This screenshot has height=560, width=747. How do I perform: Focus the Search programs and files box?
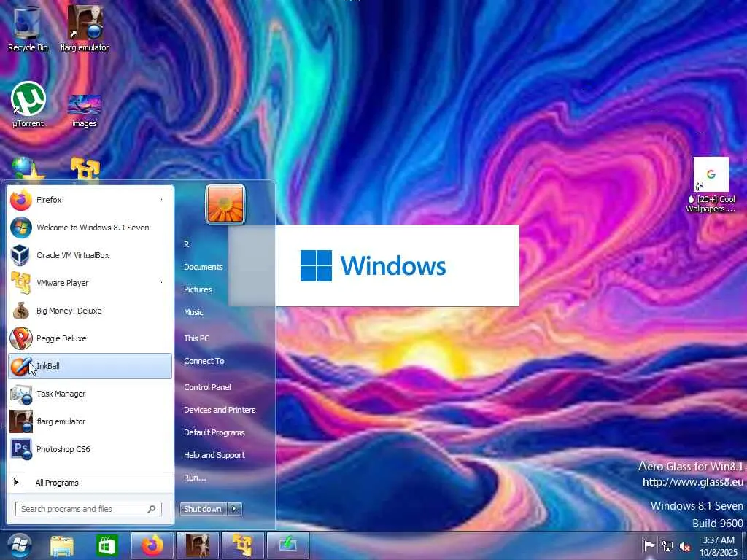coord(88,509)
